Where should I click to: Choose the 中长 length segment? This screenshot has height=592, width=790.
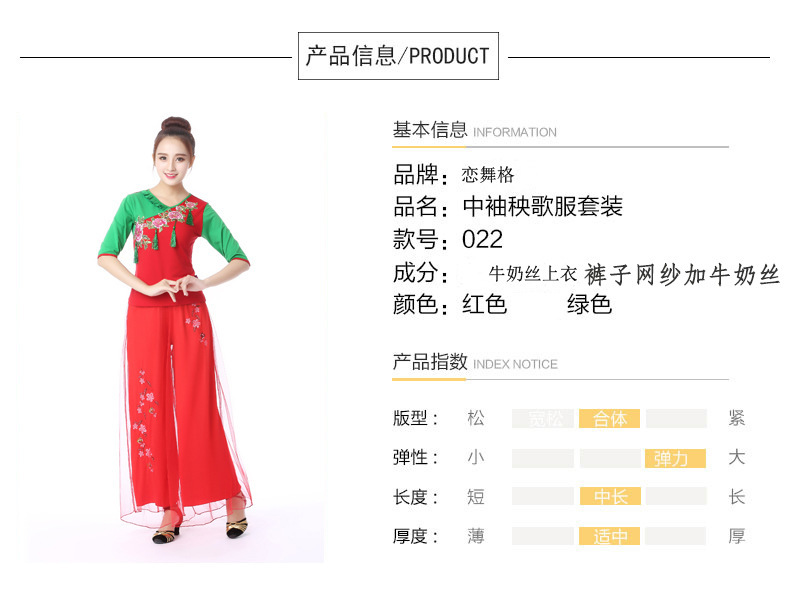pyautogui.click(x=610, y=496)
